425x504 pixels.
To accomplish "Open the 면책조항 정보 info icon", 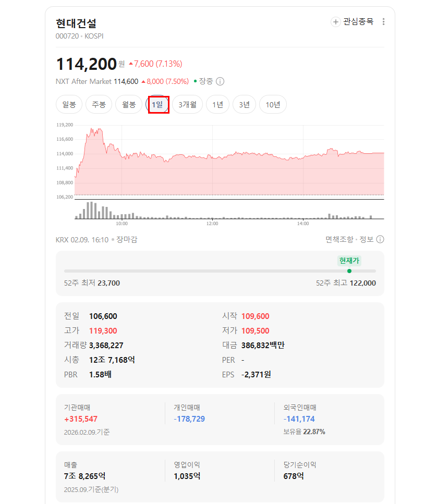I will 380,239.
